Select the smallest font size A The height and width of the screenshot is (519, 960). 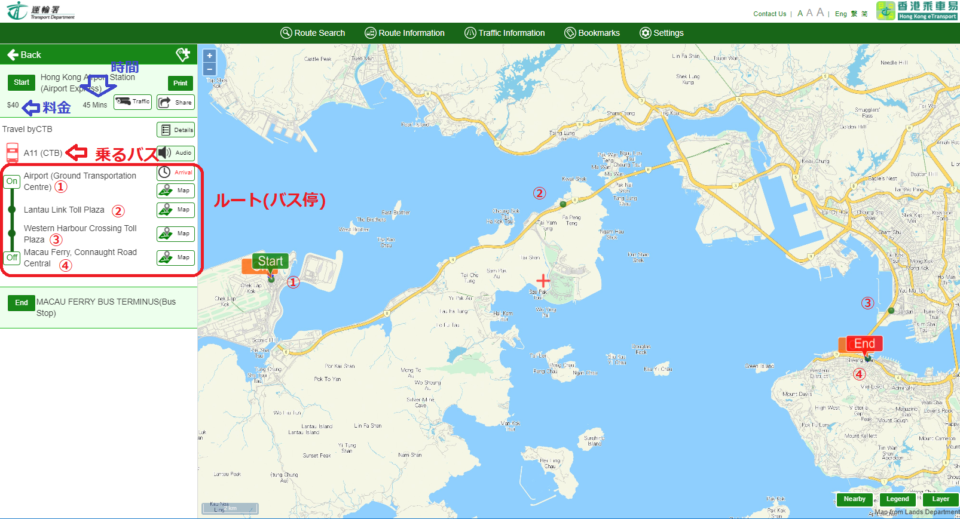(800, 14)
